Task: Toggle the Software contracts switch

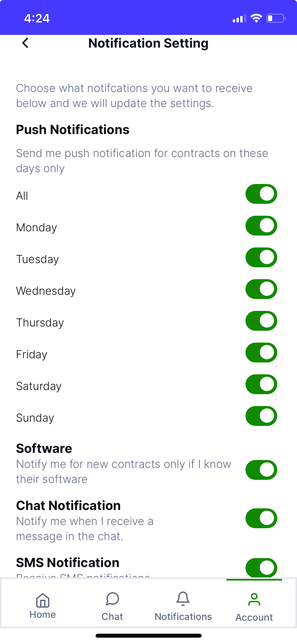Action: click(261, 470)
